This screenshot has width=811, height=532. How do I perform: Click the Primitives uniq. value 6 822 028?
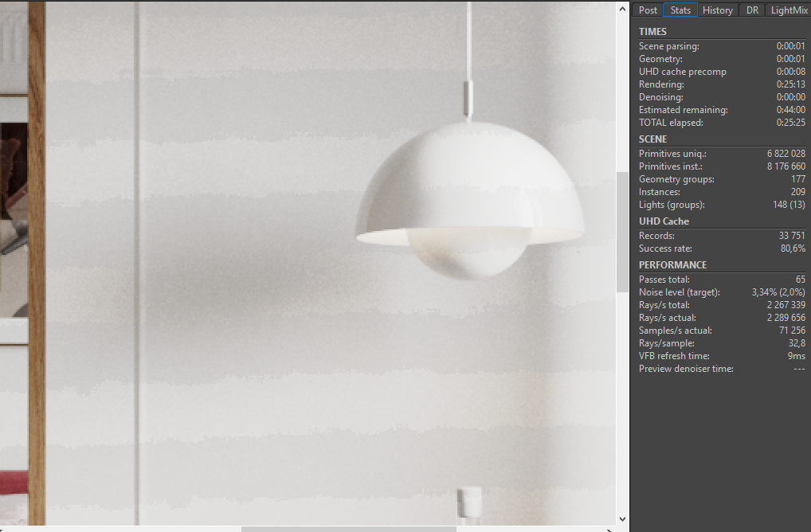[786, 154]
